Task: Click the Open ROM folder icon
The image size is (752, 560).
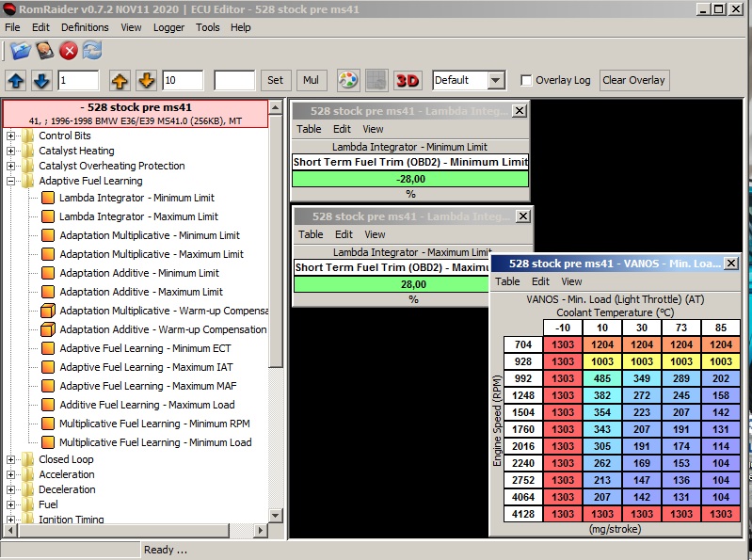Action: coord(20,50)
